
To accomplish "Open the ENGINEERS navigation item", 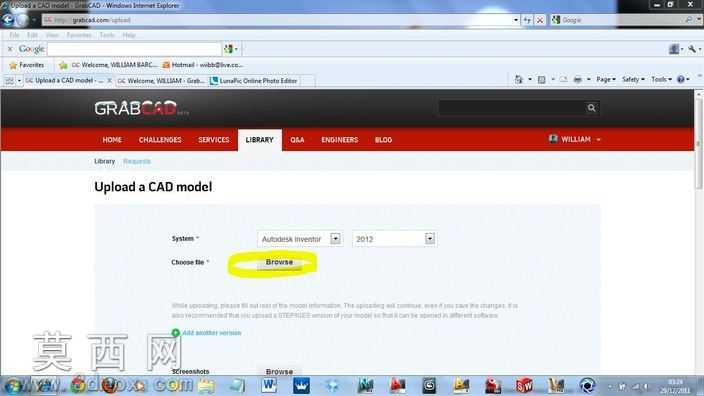I will pos(339,140).
